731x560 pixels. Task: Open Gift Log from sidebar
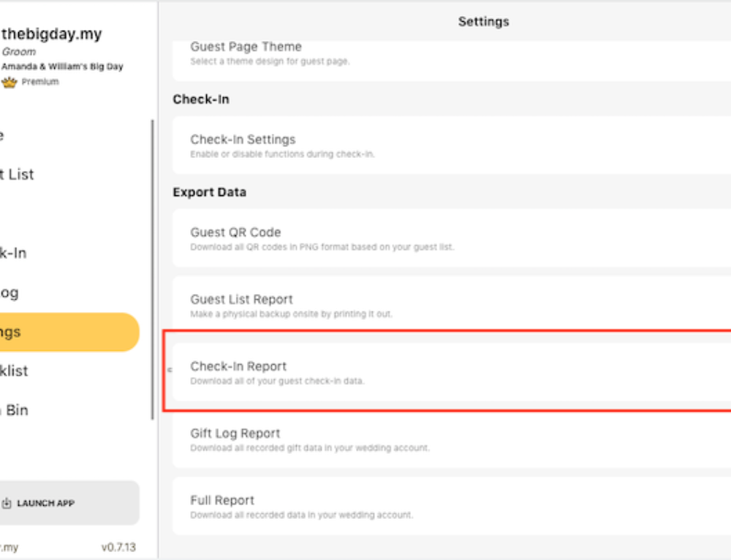click(x=10, y=293)
